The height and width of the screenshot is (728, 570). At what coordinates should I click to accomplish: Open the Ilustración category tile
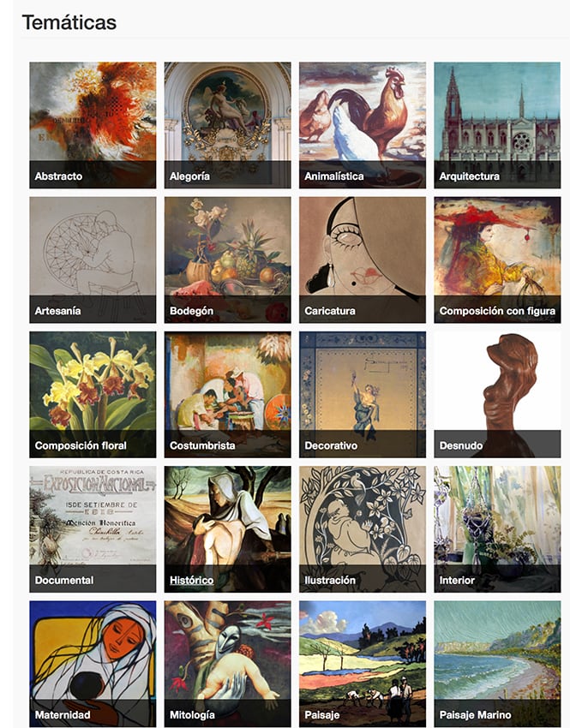click(x=363, y=528)
